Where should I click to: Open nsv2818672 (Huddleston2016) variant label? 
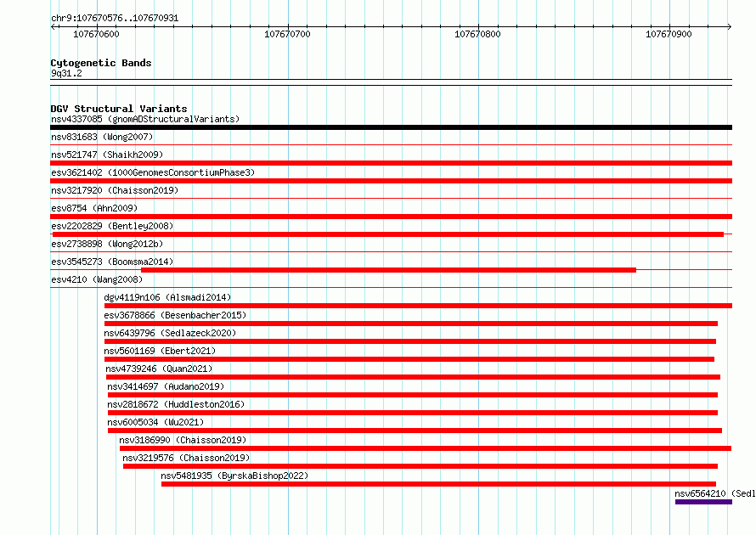tap(176, 404)
